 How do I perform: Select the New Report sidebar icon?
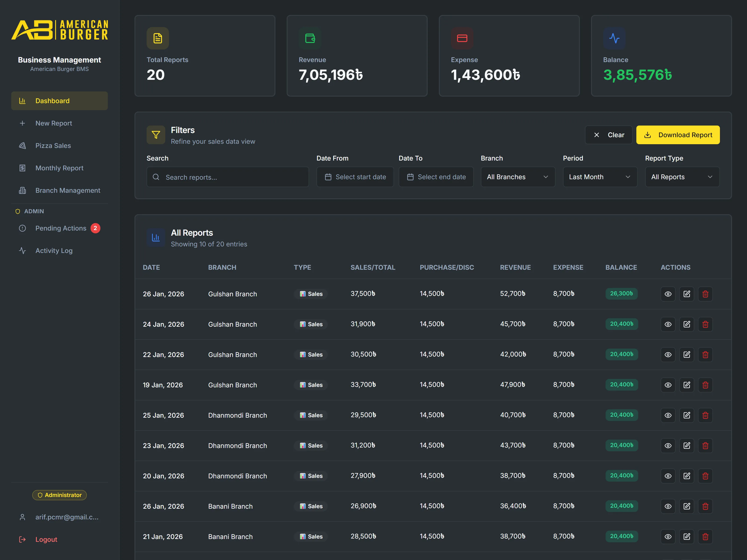pyautogui.click(x=22, y=123)
